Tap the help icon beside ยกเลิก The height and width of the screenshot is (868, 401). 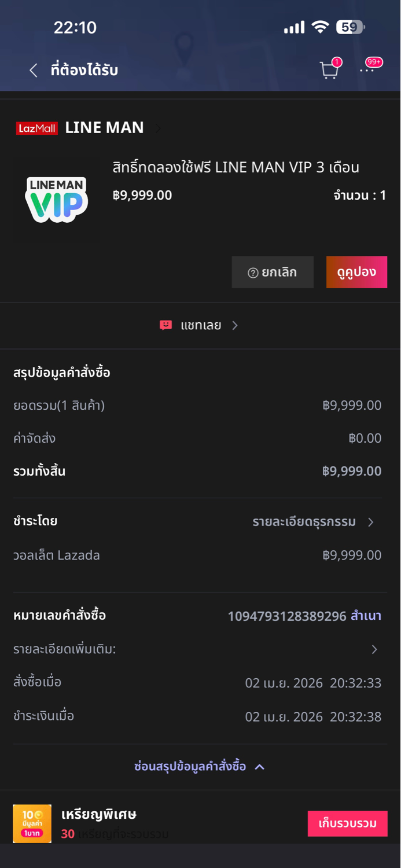(x=253, y=273)
